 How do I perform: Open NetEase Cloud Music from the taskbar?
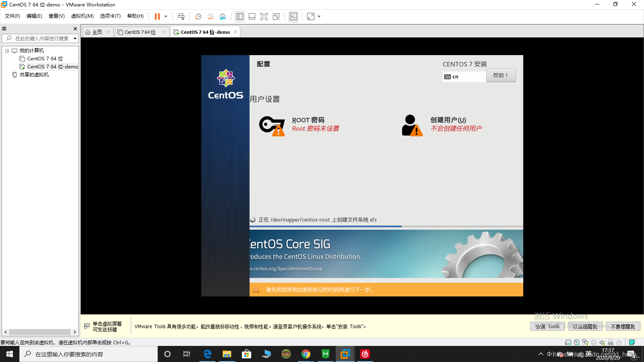[365, 354]
